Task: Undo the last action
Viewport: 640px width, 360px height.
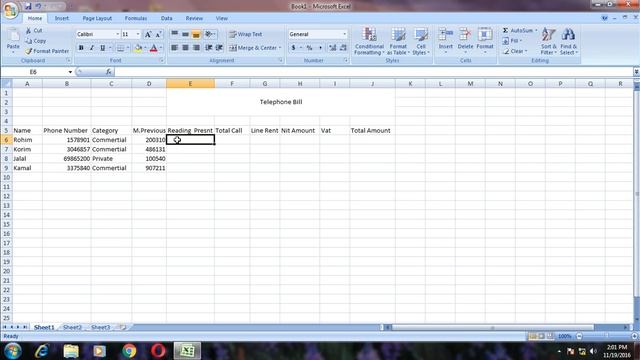Action: point(38,6)
